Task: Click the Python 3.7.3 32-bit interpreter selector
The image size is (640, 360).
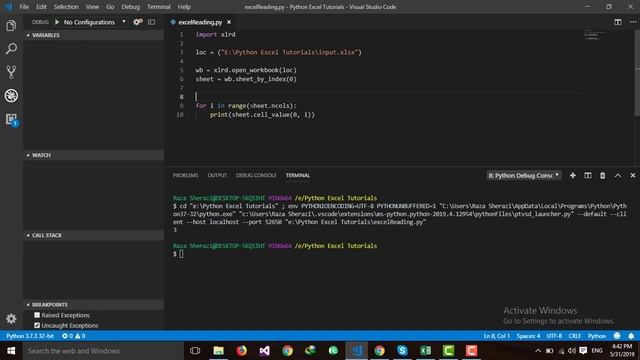Action: pos(30,336)
